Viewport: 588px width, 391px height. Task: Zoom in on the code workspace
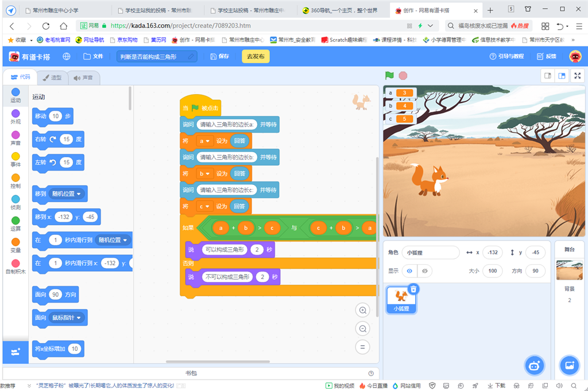(x=363, y=310)
